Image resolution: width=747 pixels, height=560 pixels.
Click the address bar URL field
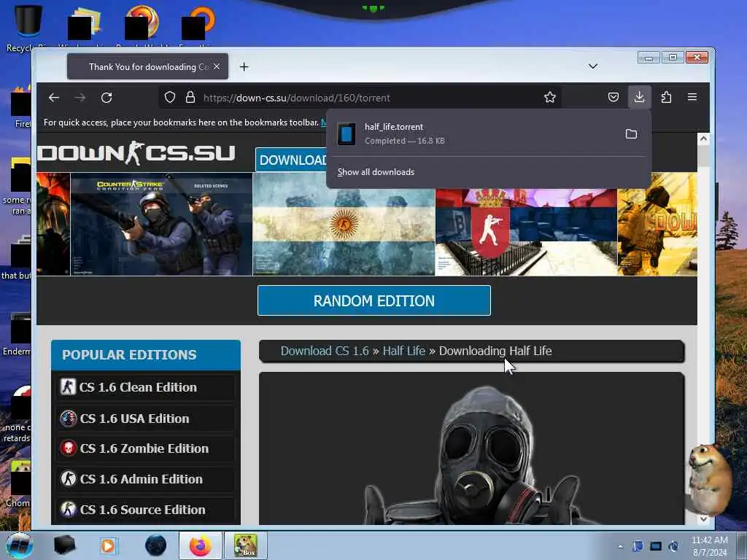pyautogui.click(x=360, y=98)
